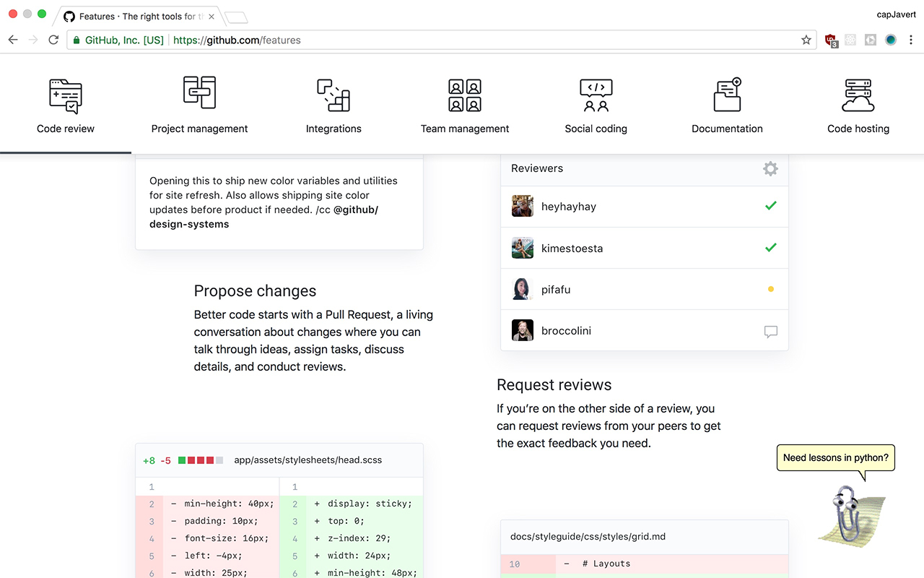Click the GitHub, Inc. [US] certificate label
The height and width of the screenshot is (578, 924).
[124, 40]
